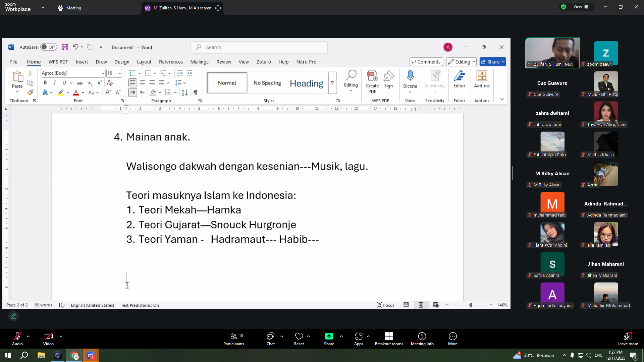Open Add-ins in the ribbon
The image size is (644, 362).
482,80
